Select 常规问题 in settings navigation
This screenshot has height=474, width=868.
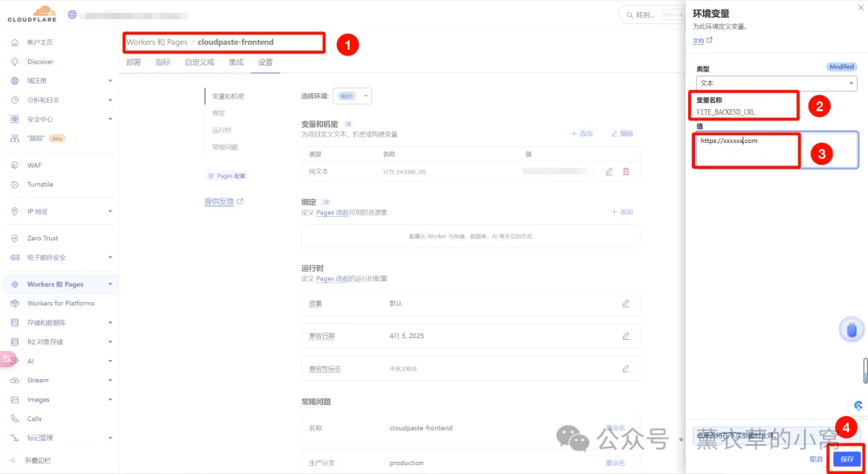(225, 147)
